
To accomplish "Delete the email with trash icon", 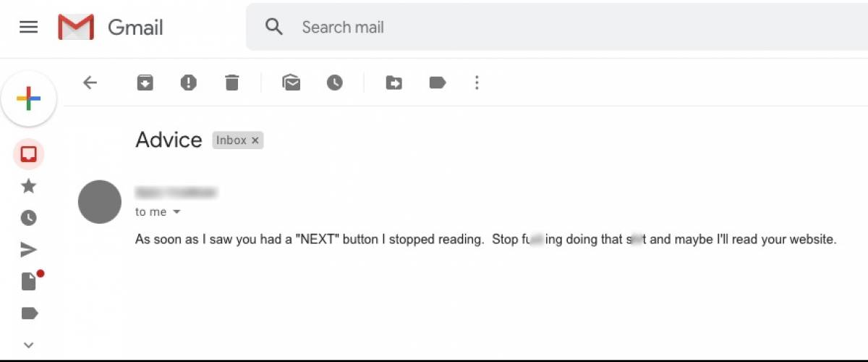I will (231, 83).
